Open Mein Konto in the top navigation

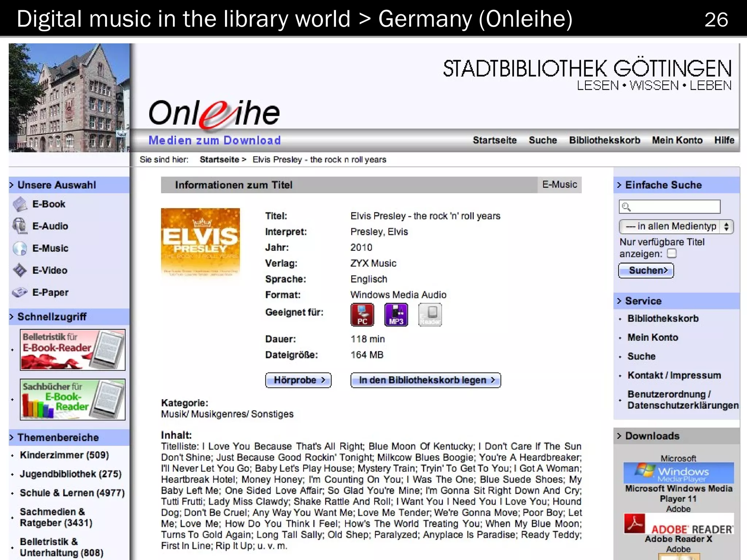click(677, 140)
